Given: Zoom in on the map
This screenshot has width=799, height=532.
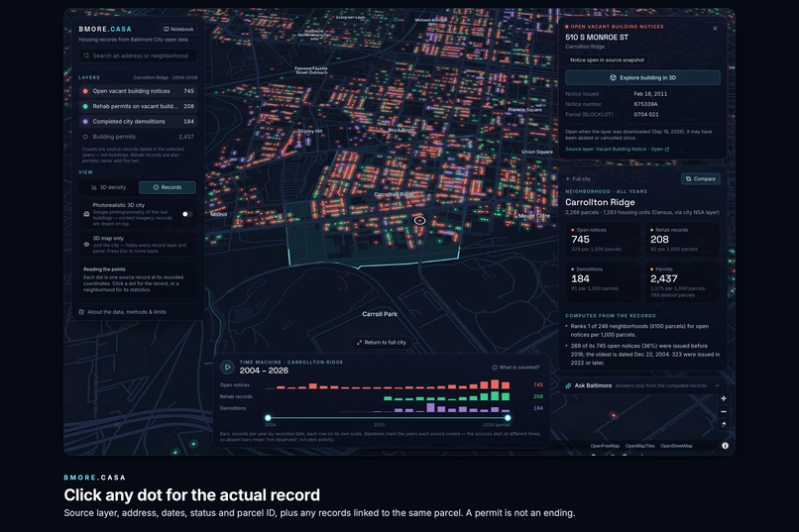Looking at the screenshot, I should pyautogui.click(x=724, y=398).
